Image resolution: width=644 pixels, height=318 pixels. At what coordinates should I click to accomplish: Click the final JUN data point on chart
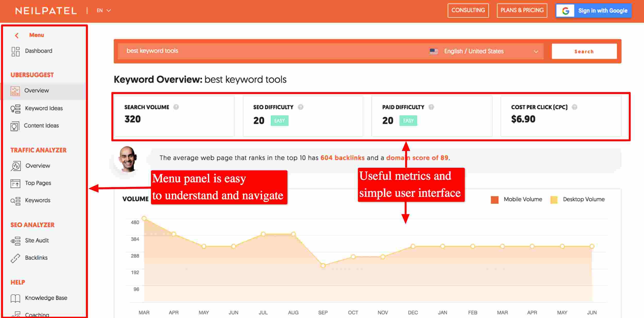592,246
